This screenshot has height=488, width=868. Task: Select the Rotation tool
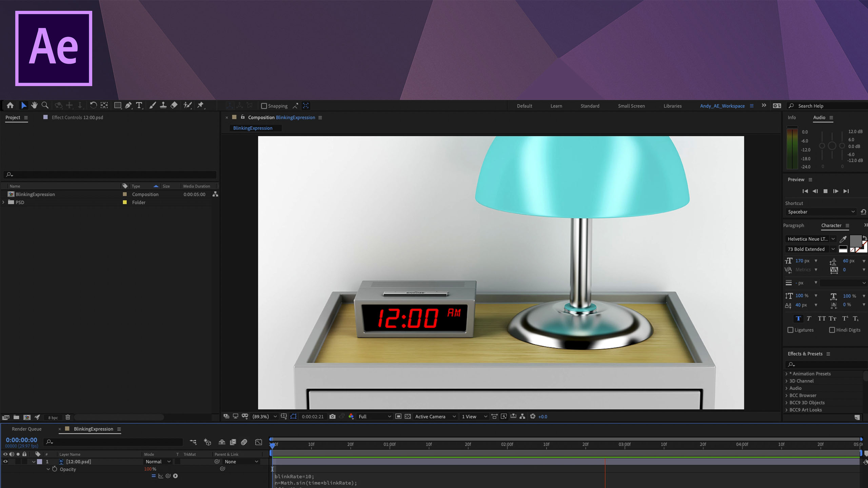93,105
